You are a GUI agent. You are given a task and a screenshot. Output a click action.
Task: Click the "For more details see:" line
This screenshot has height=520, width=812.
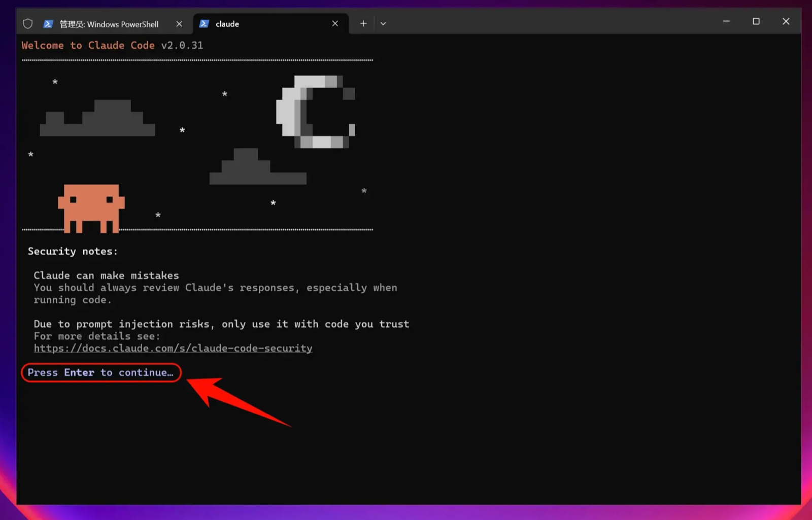click(97, 336)
